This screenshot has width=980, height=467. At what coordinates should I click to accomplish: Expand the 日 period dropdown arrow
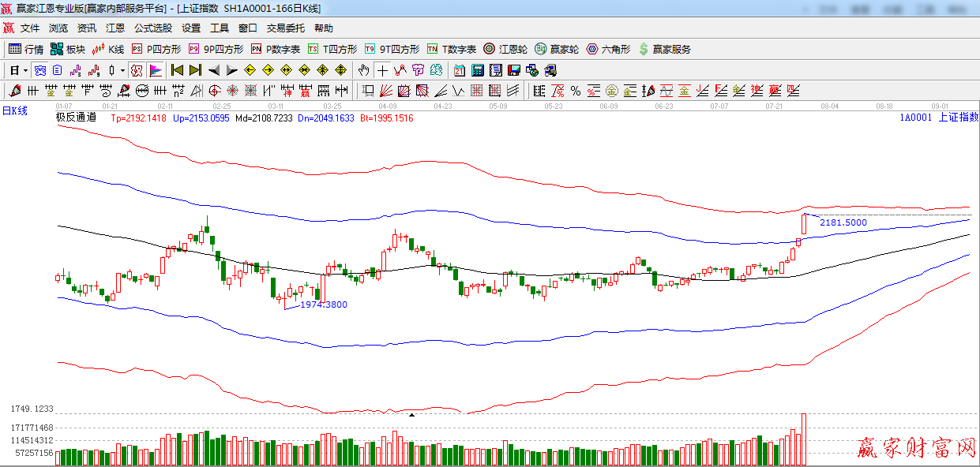point(25,70)
